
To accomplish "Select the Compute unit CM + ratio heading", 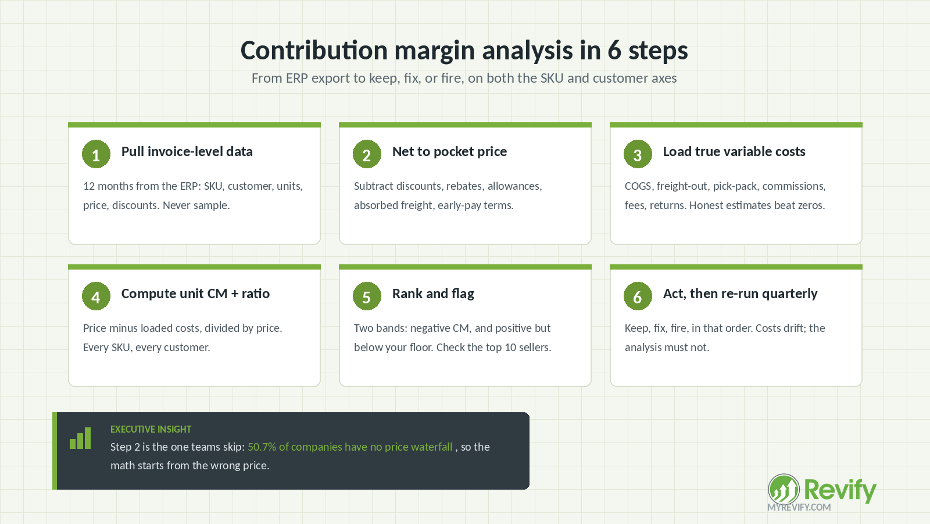I will [x=195, y=293].
